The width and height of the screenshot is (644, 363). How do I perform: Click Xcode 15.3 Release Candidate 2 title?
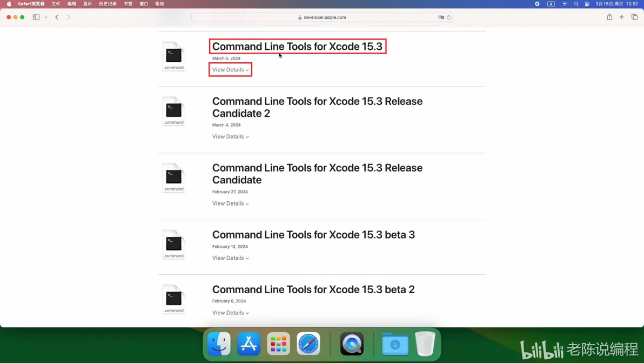click(x=317, y=107)
